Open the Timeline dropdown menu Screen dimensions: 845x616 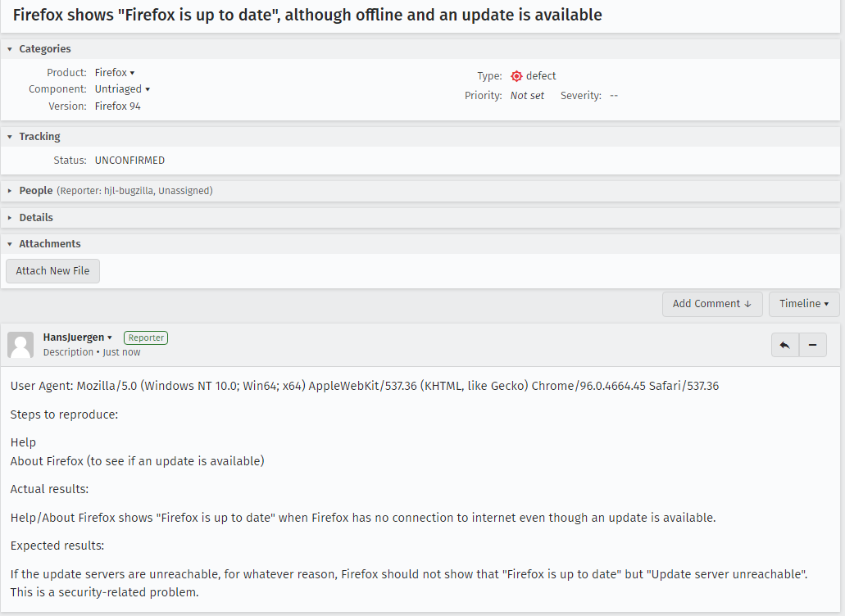(x=803, y=304)
